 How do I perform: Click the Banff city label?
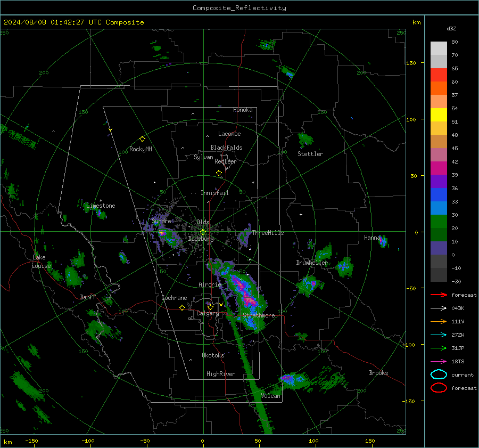pyautogui.click(x=88, y=297)
